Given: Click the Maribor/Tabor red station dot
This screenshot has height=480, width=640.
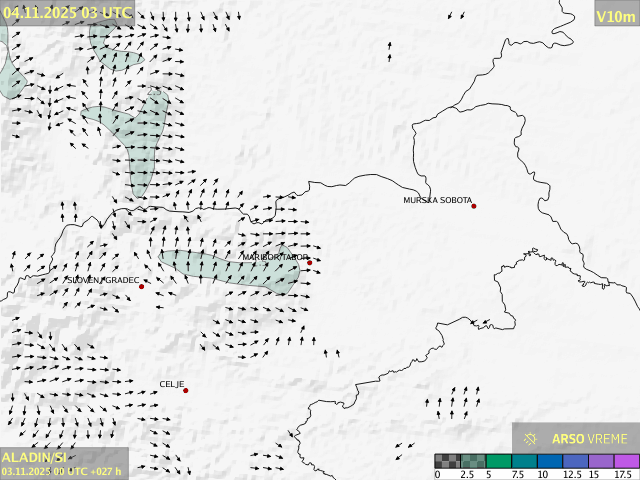Looking at the screenshot, I should click(310, 263).
